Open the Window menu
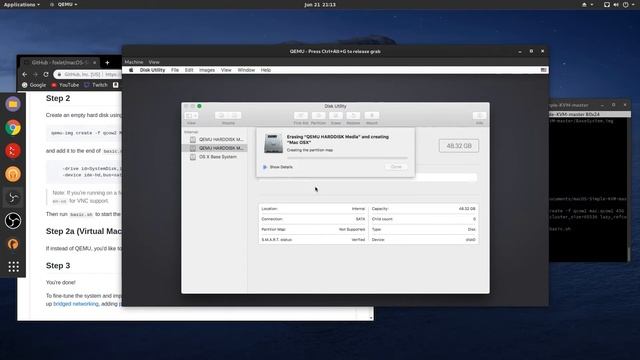Viewport: 640px width, 360px height. click(x=246, y=70)
